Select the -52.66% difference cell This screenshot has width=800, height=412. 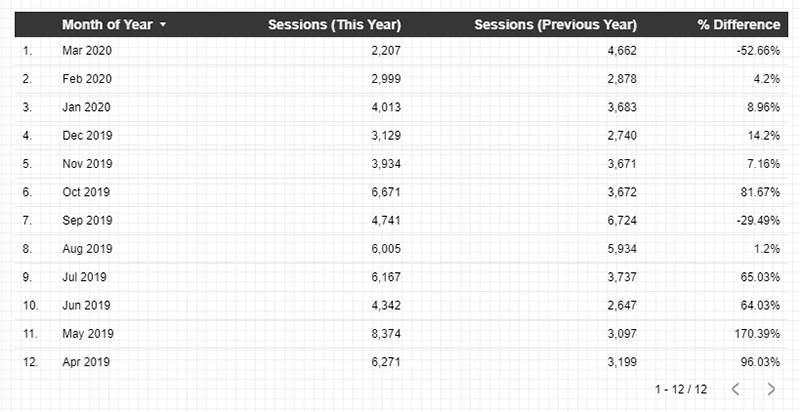coord(758,50)
